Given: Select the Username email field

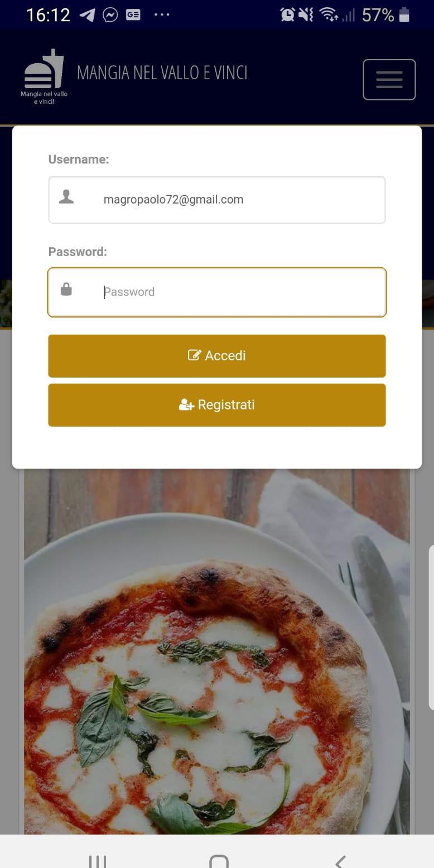Looking at the screenshot, I should coord(217,200).
